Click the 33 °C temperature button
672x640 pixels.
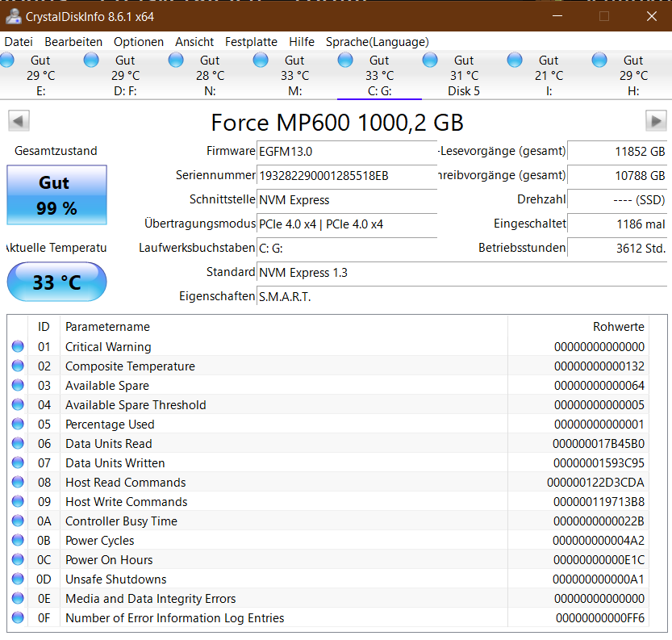click(x=56, y=282)
